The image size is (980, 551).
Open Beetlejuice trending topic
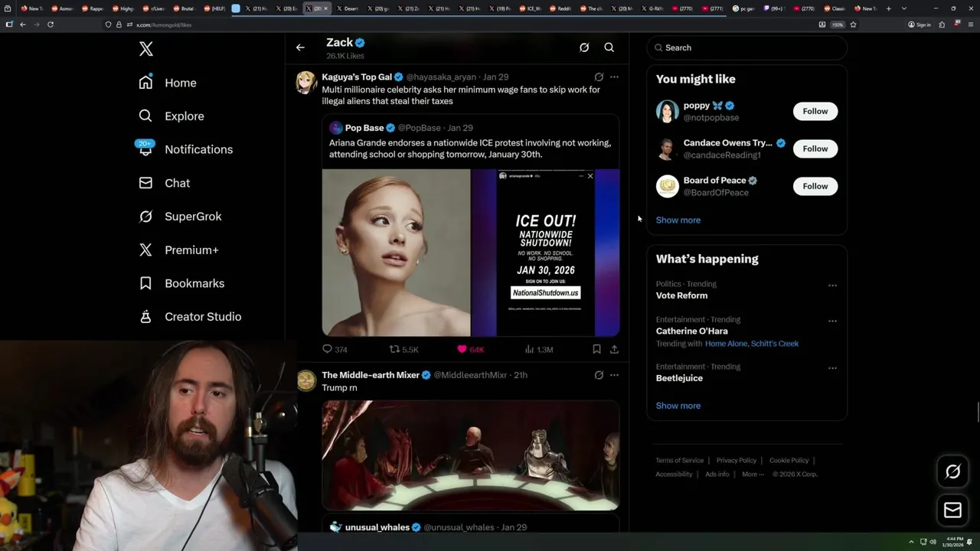click(x=679, y=378)
